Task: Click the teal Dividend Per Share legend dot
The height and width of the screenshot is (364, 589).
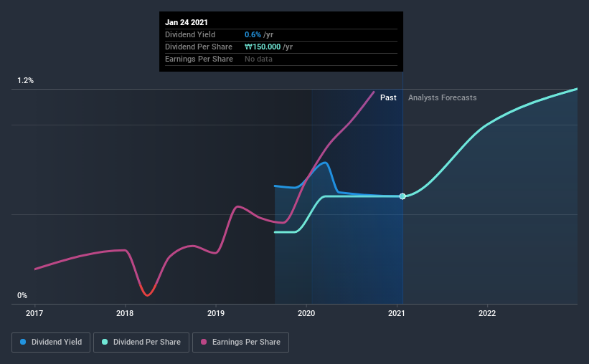Action: [x=105, y=342]
